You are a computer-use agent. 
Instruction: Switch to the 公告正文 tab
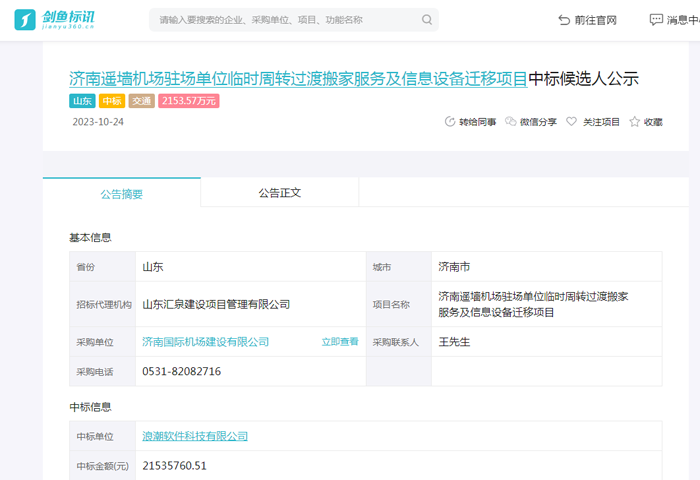pyautogui.click(x=279, y=193)
